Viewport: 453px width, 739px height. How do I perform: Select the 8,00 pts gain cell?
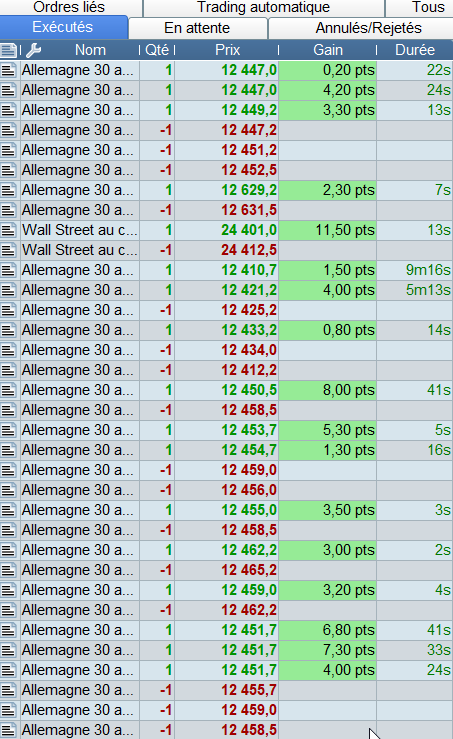(328, 390)
